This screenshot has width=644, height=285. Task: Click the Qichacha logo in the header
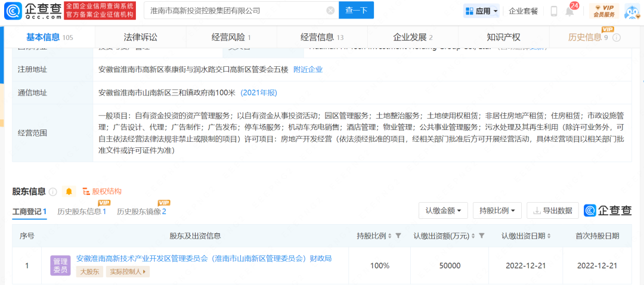click(32, 11)
